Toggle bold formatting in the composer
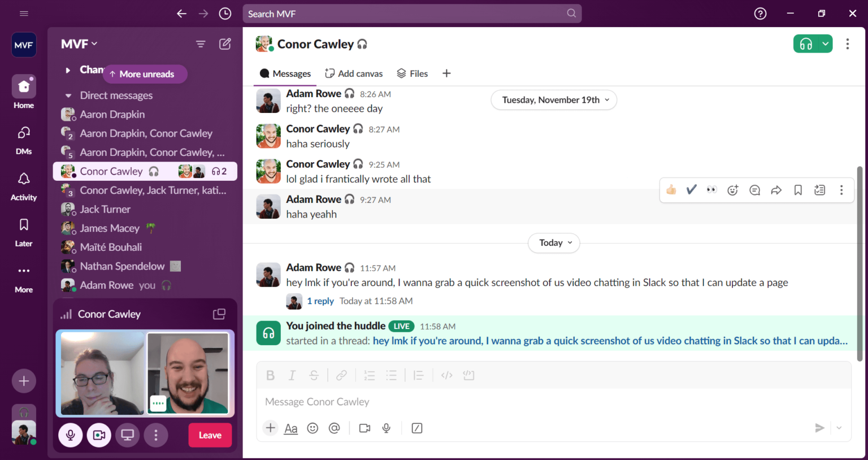This screenshot has width=868, height=460. [x=270, y=375]
